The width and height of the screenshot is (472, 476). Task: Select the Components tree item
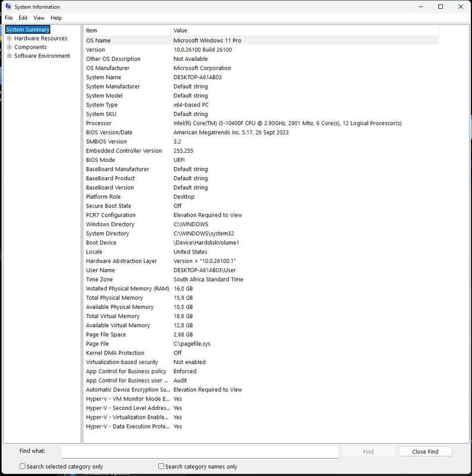click(x=30, y=47)
